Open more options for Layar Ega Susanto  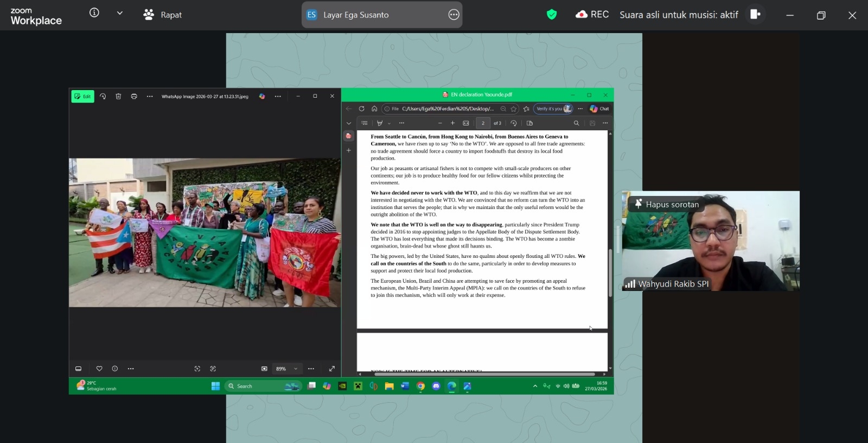pos(454,15)
